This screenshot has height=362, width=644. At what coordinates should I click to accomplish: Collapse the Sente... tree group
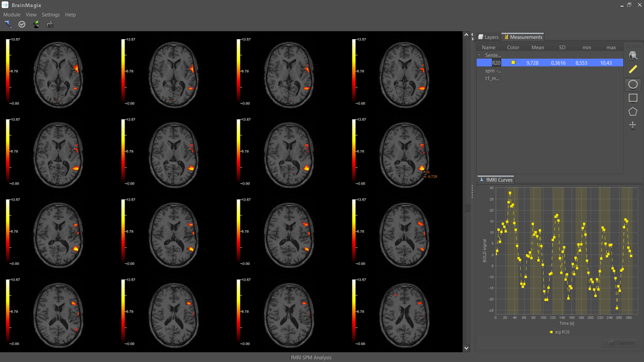[x=479, y=55]
